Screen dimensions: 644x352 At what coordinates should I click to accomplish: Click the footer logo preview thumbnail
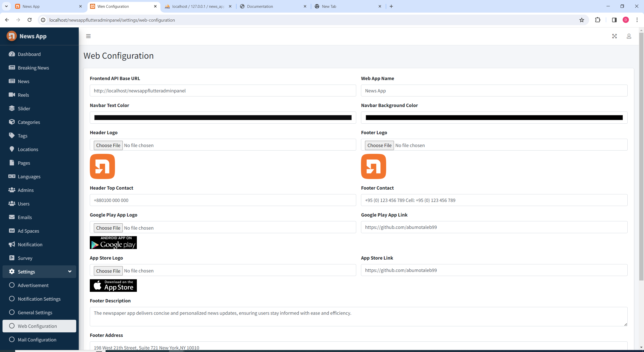(374, 166)
